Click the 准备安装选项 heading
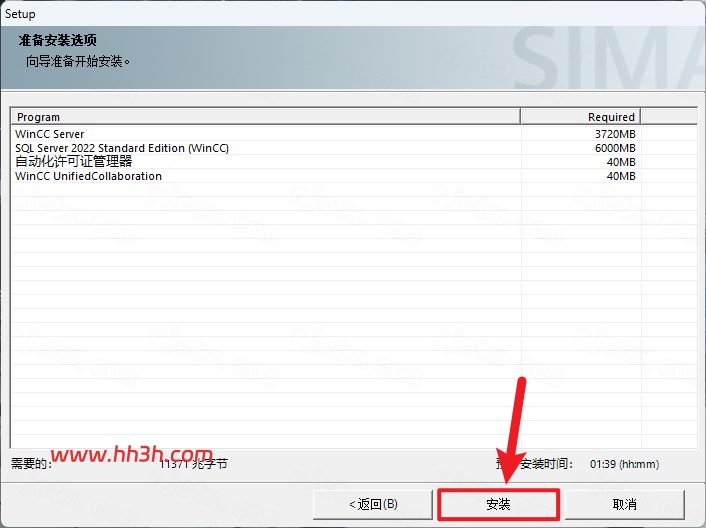This screenshot has width=706, height=528. (58, 40)
